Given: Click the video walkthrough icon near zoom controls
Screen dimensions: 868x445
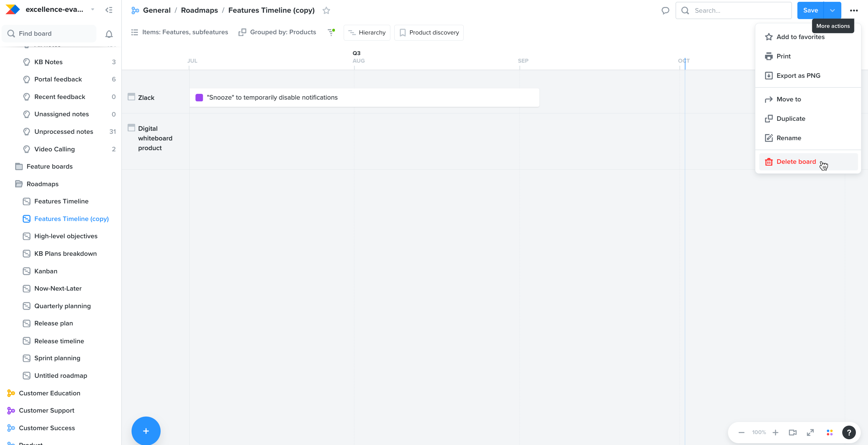Looking at the screenshot, I should coord(793,432).
